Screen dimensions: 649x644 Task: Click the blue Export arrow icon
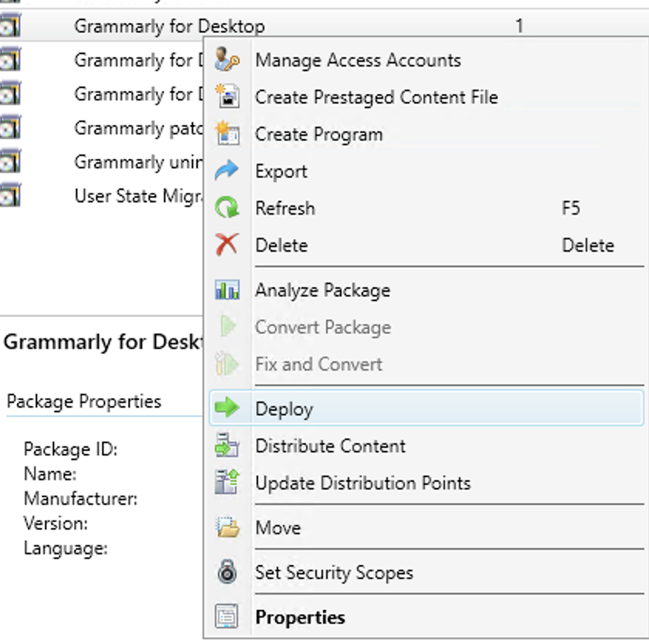227,171
